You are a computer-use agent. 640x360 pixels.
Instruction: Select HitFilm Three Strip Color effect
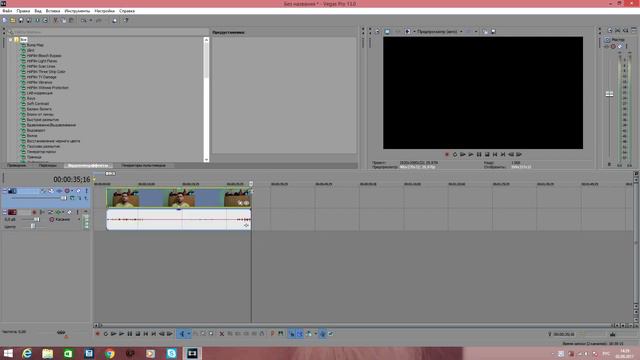(x=46, y=71)
